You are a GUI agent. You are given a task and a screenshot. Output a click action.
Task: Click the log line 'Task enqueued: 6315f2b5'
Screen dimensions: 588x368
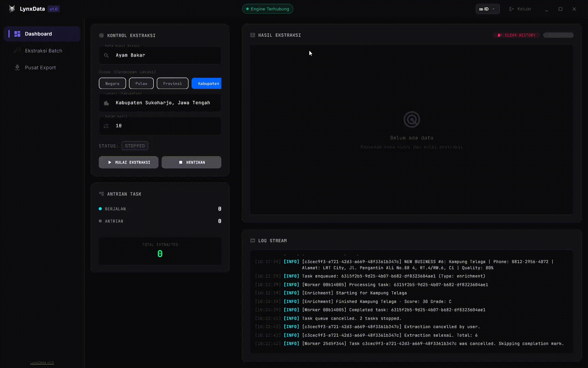coord(393,276)
